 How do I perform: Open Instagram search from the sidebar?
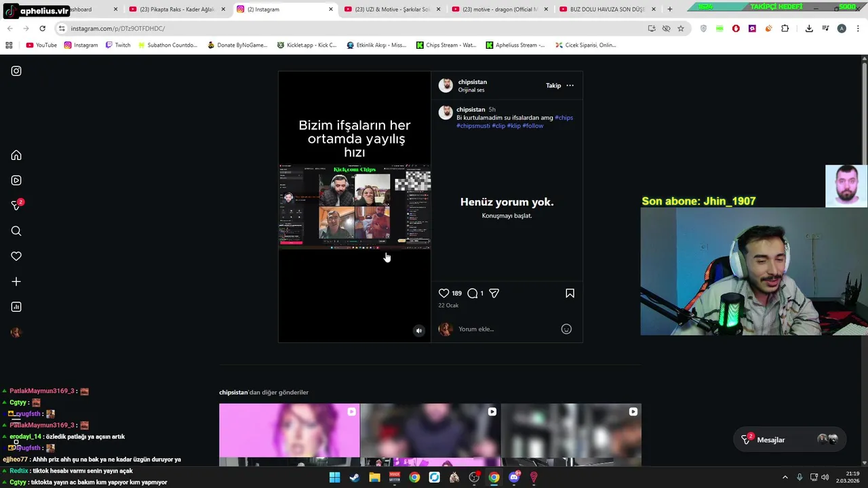[16, 231]
